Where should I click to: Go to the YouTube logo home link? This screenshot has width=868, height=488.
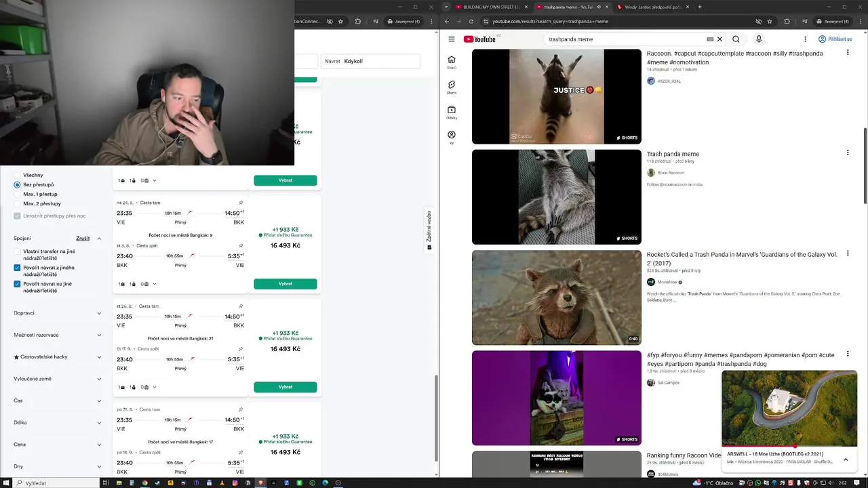(480, 39)
